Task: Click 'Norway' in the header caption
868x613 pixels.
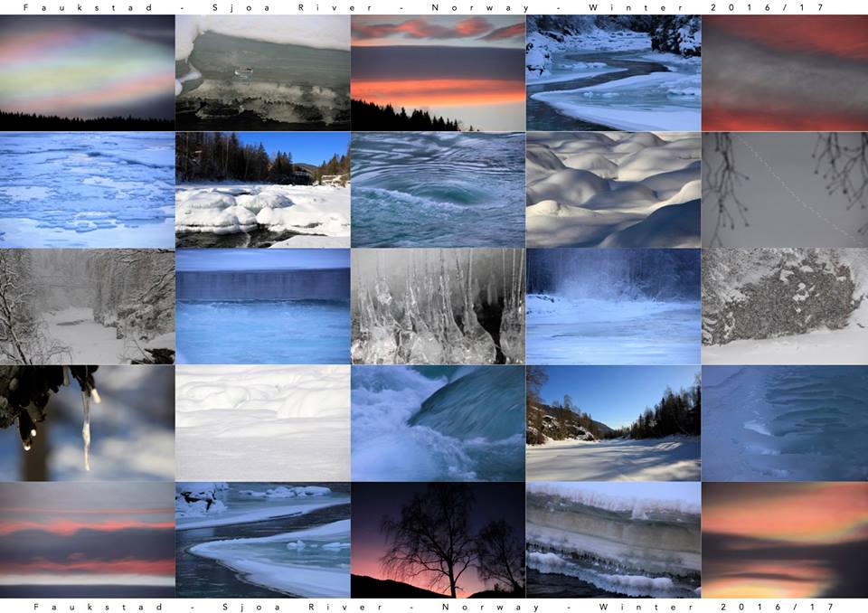Action: click(x=479, y=8)
